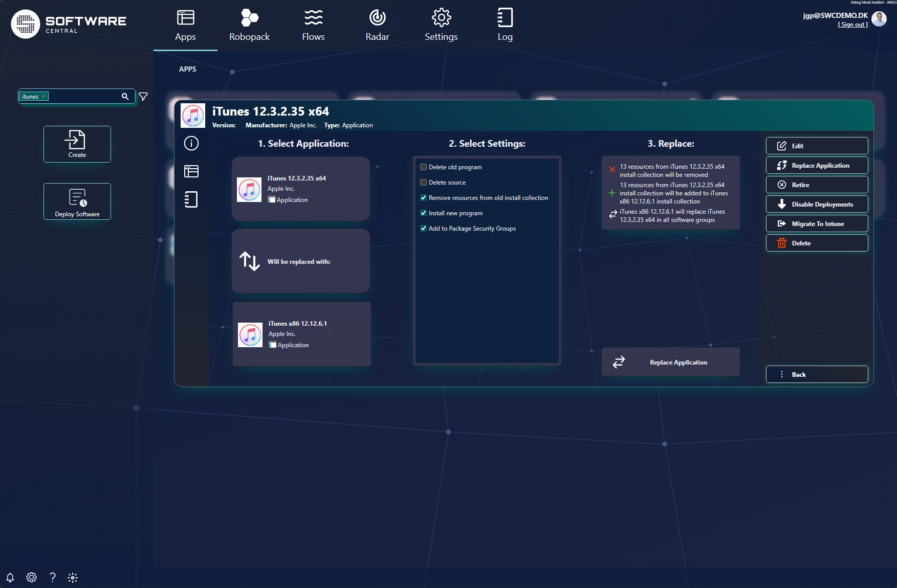Open the application window panel icon
The height and width of the screenshot is (588, 897).
[x=191, y=171]
